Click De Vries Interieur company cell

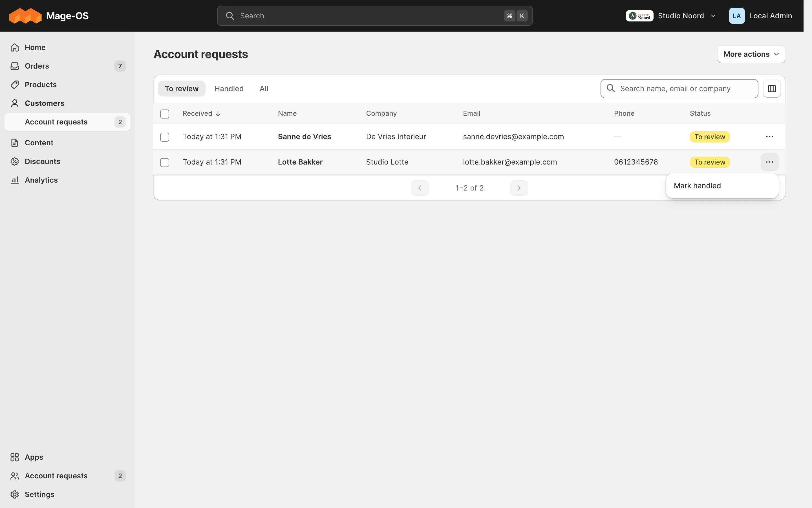coord(396,137)
